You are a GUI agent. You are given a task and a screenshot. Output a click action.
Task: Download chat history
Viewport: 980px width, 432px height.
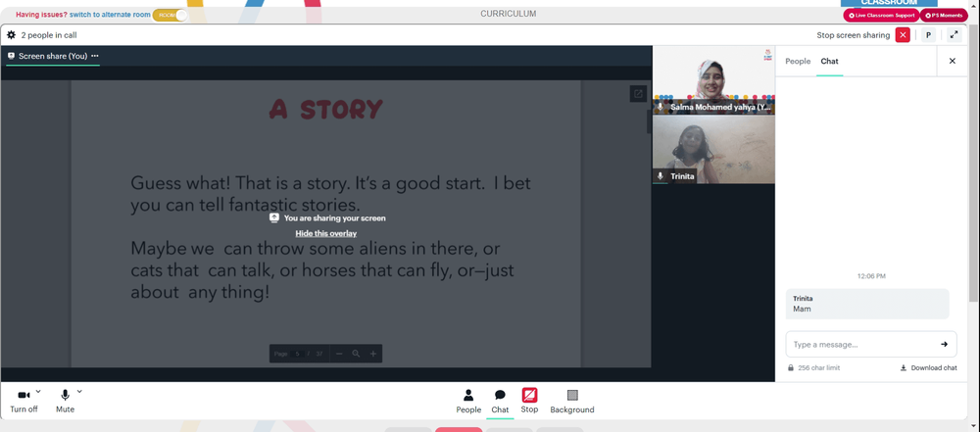929,367
